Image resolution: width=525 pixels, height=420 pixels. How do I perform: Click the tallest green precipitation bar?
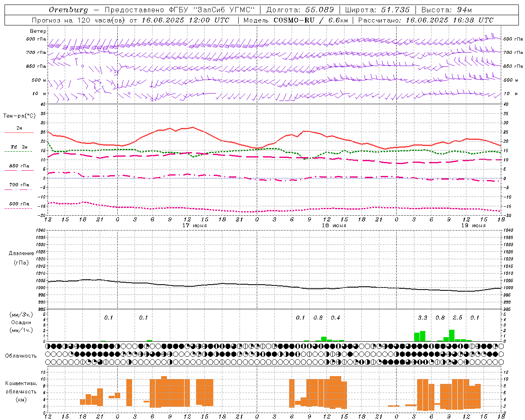[x=452, y=336]
